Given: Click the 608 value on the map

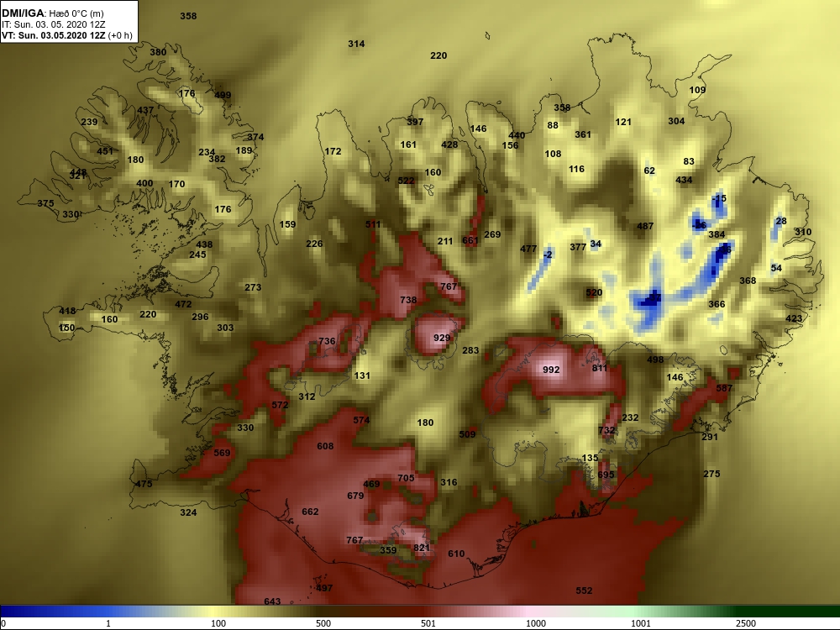Looking at the screenshot, I should (x=325, y=446).
